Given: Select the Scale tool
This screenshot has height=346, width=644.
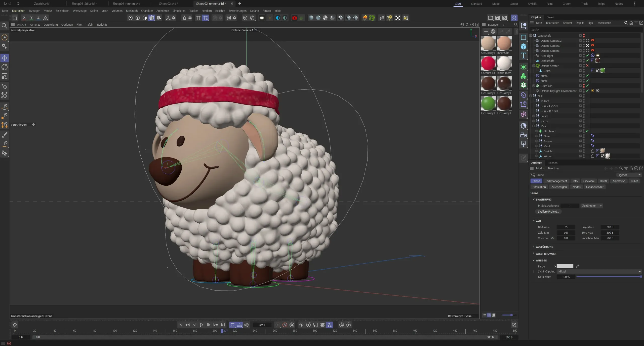Looking at the screenshot, I should (x=5, y=76).
